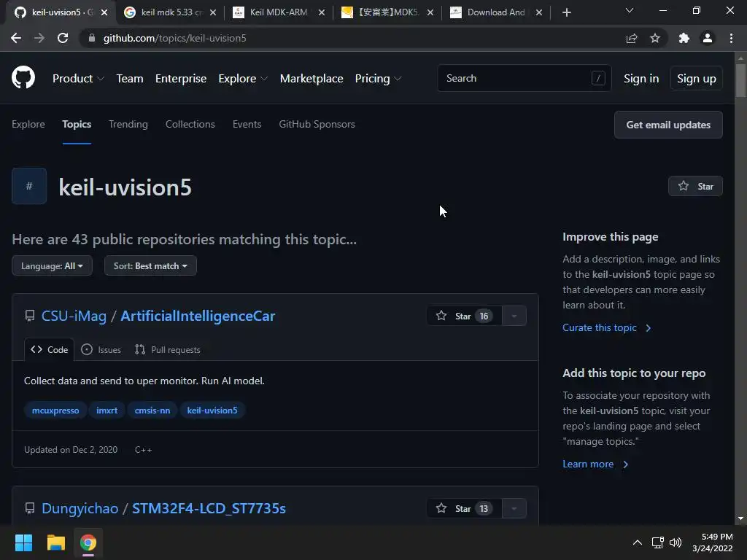This screenshot has width=747, height=560.
Task: Open volume tray icon
Action: [676, 542]
